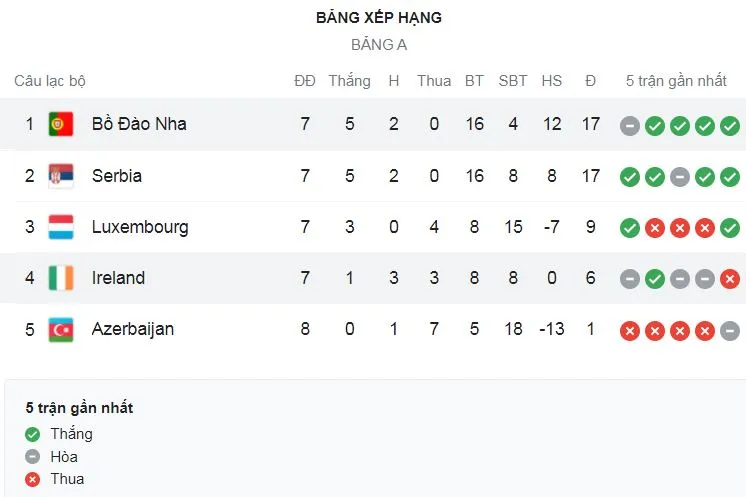Click the Ireland flag icon
746x497 pixels.
click(x=60, y=278)
